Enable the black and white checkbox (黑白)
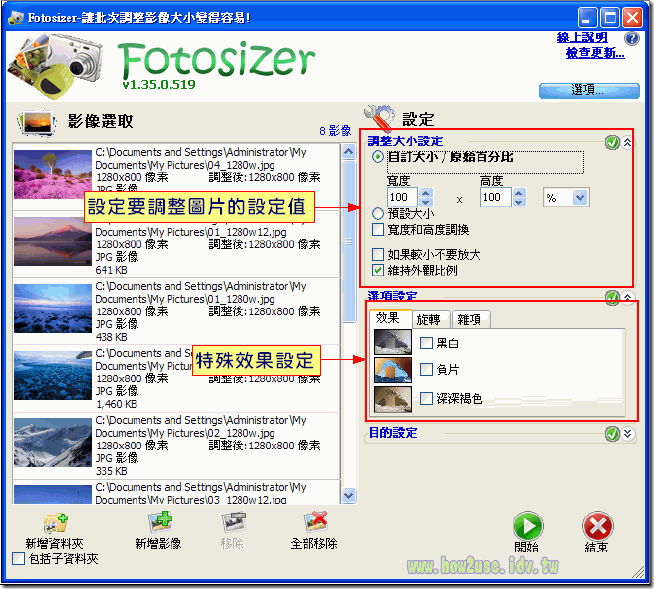Screen dimensions: 654x589 426,343
